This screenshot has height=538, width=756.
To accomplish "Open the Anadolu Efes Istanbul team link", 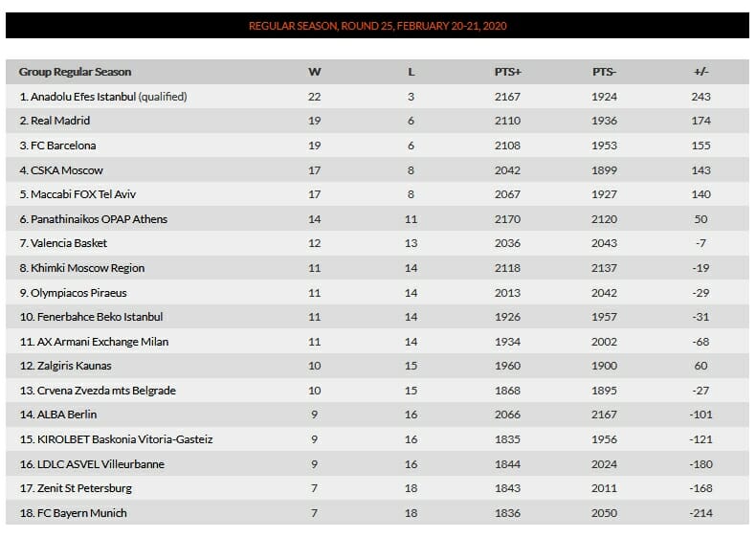I will tap(83, 97).
